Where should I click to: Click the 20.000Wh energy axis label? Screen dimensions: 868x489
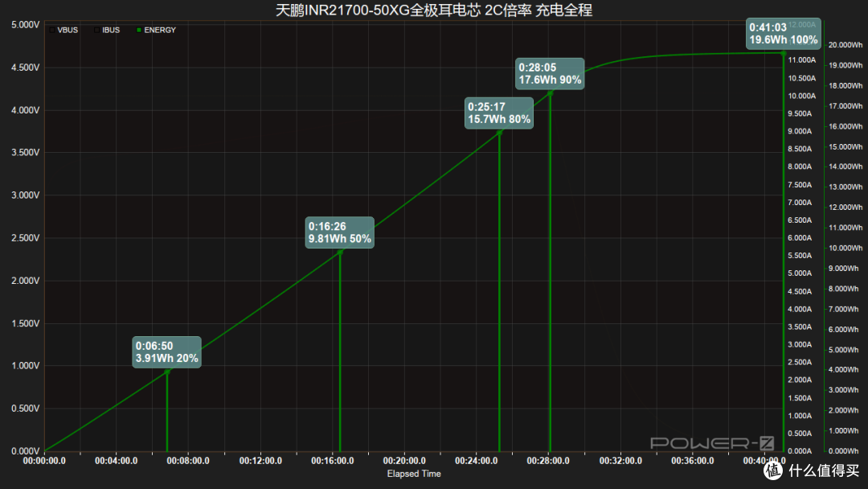point(845,45)
